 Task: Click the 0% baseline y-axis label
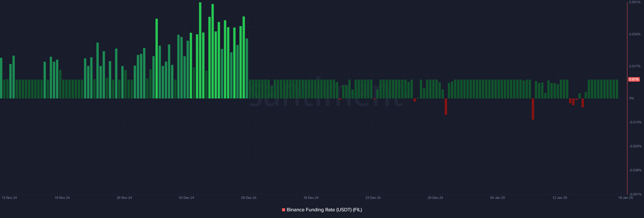(631, 98)
